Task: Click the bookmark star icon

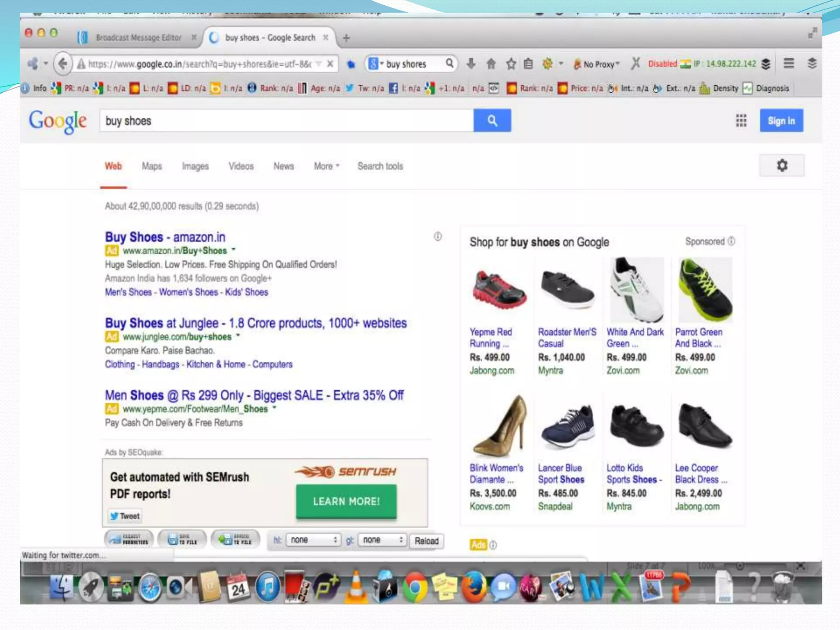Action: tap(511, 64)
